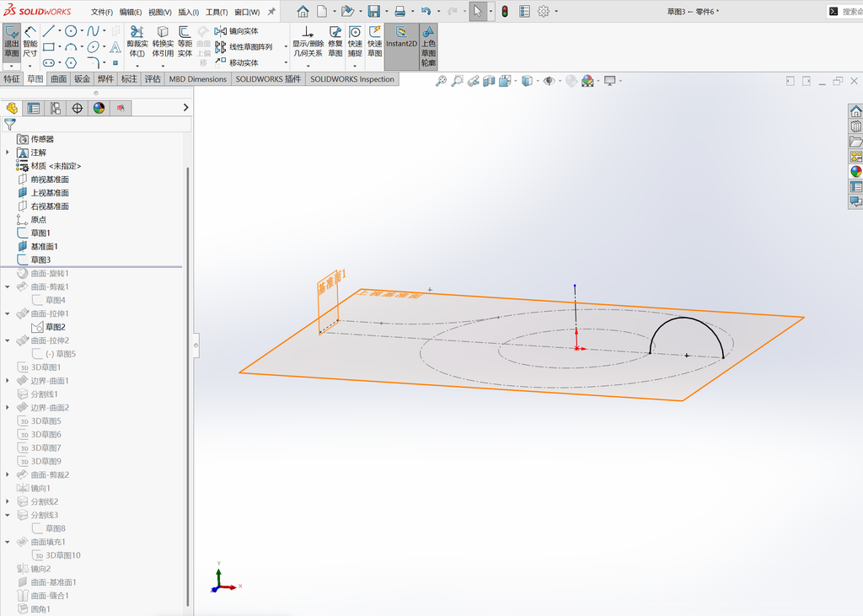Switch to the SOLIDWORKS Inspection tab

pos(352,78)
